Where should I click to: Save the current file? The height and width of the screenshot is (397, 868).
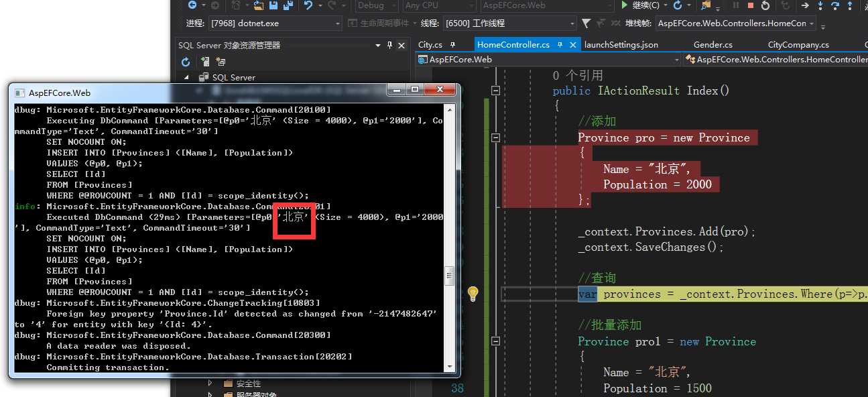point(273,5)
